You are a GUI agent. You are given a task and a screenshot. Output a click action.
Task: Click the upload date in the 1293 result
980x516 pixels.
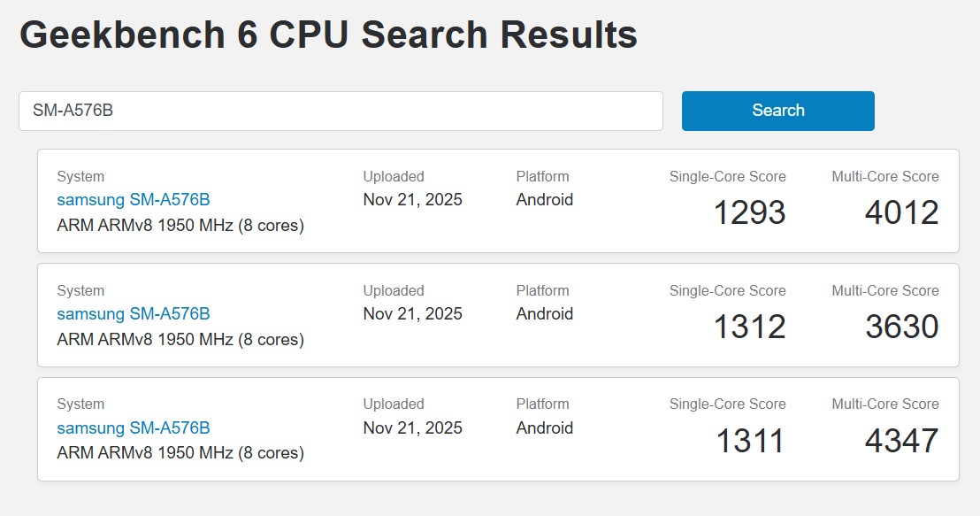(412, 200)
